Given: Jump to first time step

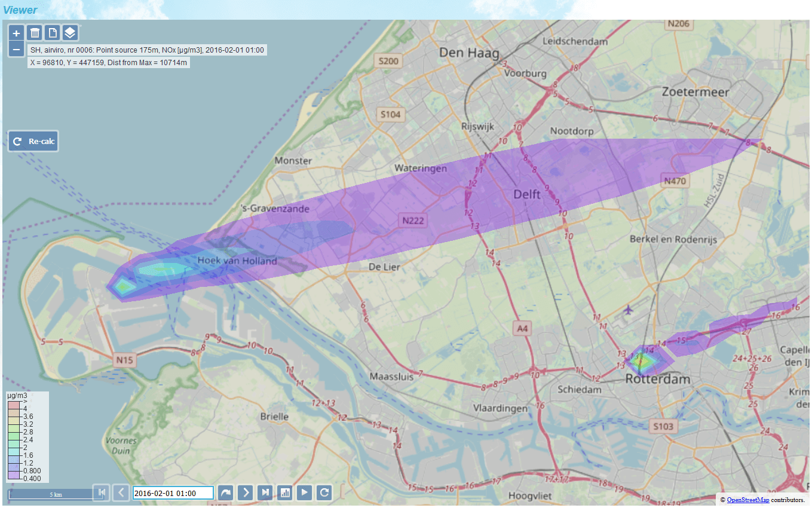Looking at the screenshot, I should [102, 492].
